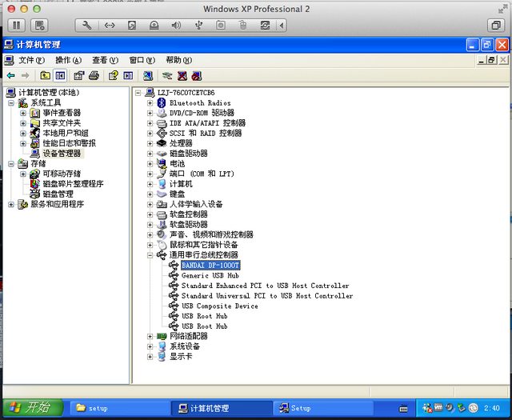512x420 pixels.
Task: Click the VM pause button
Action: point(15,26)
